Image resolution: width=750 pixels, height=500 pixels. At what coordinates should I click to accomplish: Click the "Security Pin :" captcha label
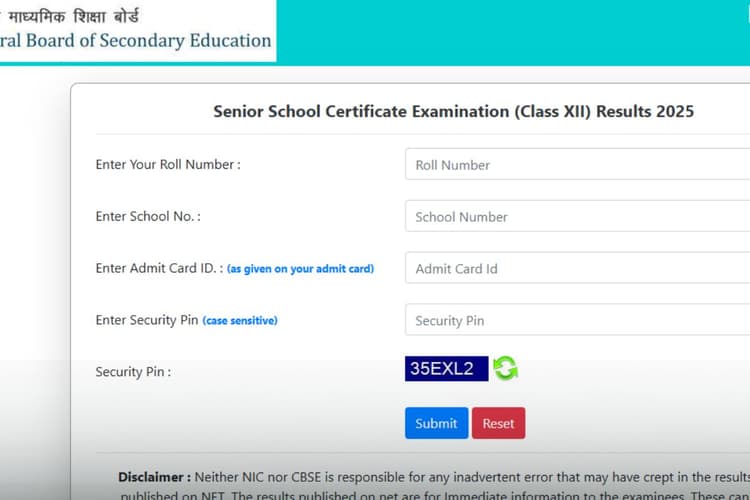coord(133,372)
